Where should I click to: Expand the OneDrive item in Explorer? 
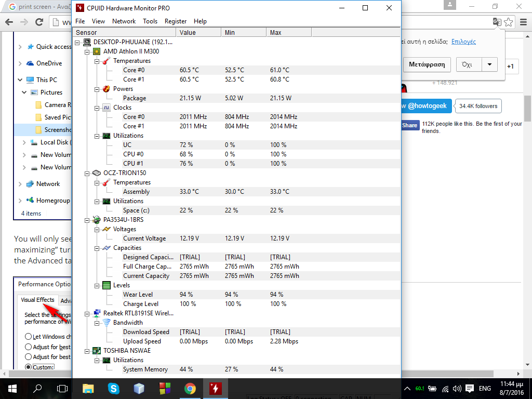tap(20, 63)
